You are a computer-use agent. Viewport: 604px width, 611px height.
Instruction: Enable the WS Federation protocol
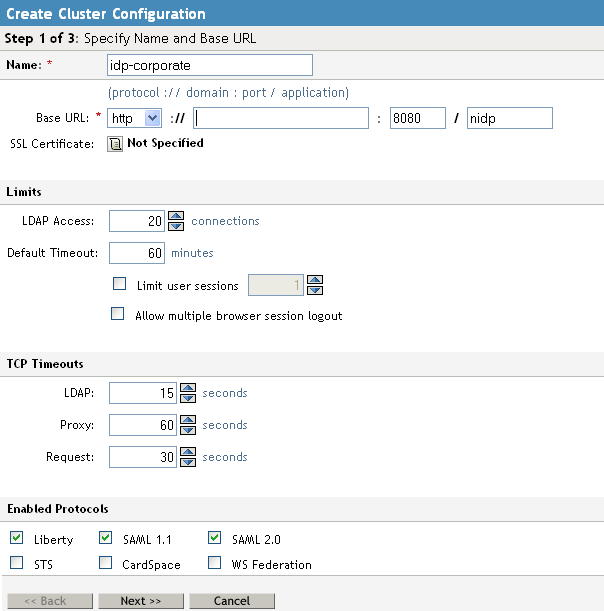[214, 563]
